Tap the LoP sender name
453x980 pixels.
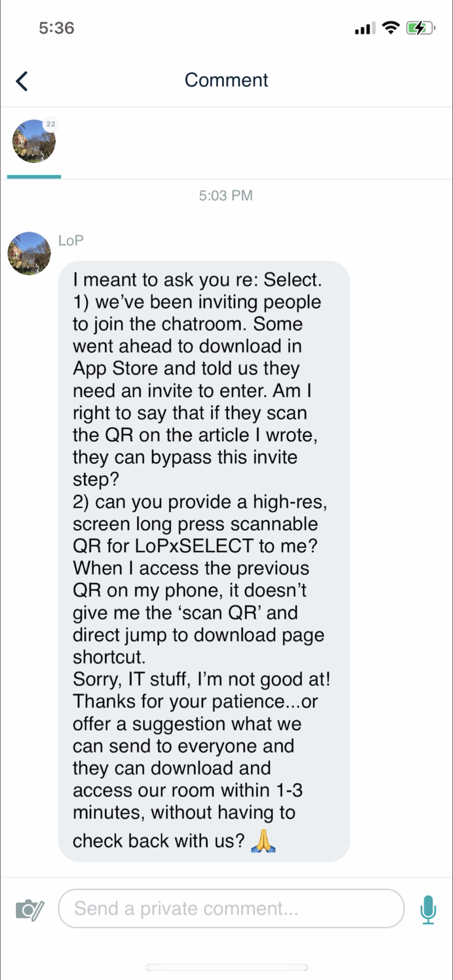pos(71,241)
